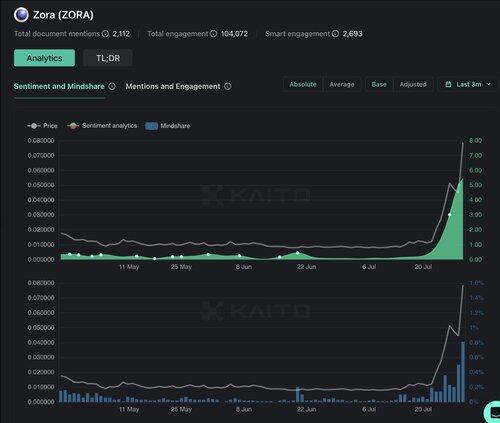Toggle the Sentiment analytics legend series
The width and height of the screenshot is (500, 423).
[102, 126]
